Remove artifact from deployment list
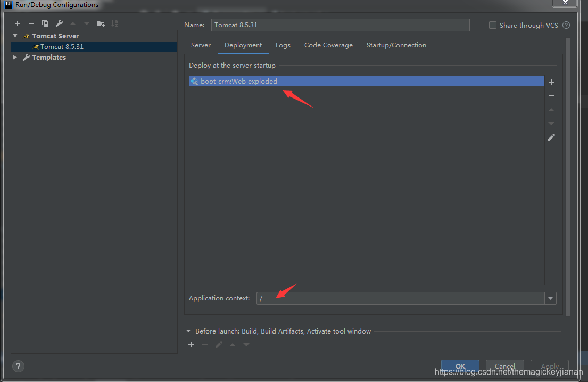 point(551,96)
